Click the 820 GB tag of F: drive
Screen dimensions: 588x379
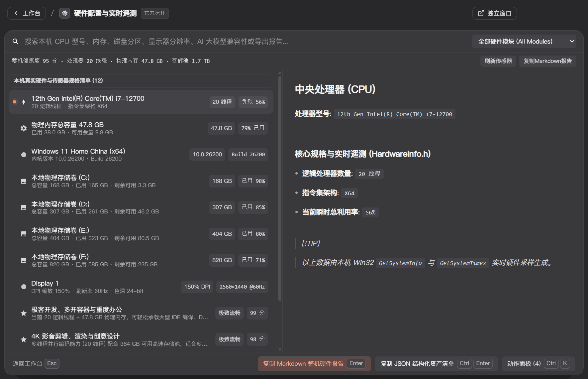point(222,260)
